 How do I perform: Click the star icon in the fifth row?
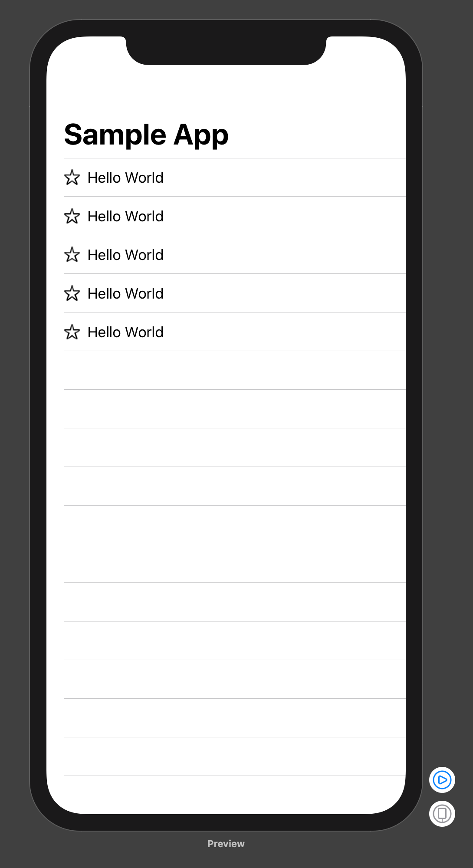point(72,332)
